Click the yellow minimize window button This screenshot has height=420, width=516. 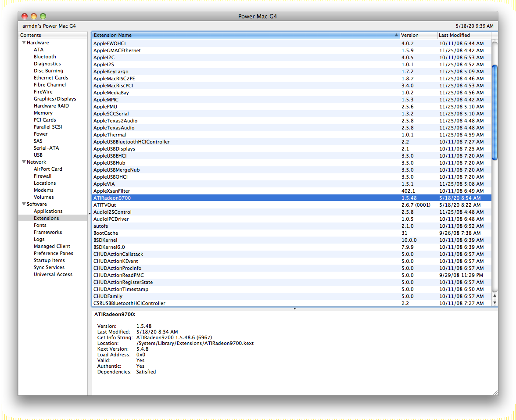point(33,16)
